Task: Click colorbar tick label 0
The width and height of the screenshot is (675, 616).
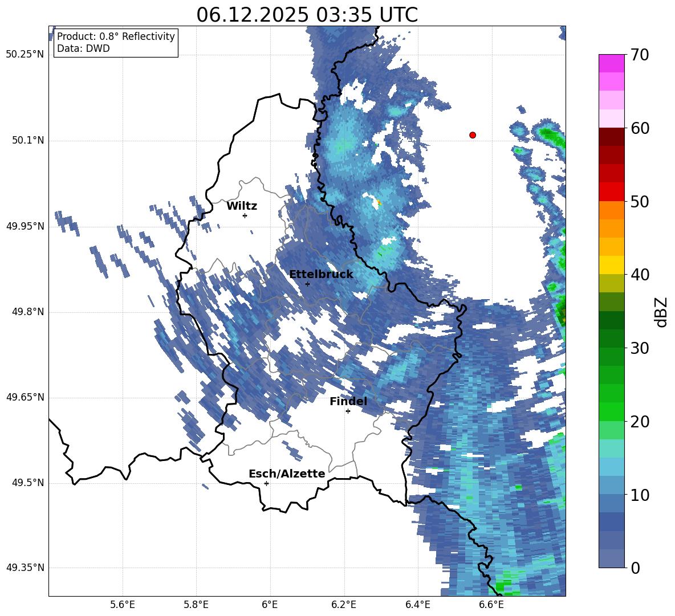Action: [635, 568]
